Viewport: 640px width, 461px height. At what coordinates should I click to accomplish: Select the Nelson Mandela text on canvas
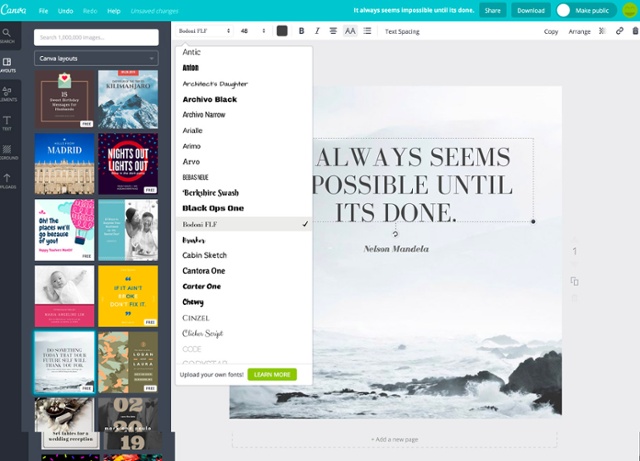pos(396,249)
